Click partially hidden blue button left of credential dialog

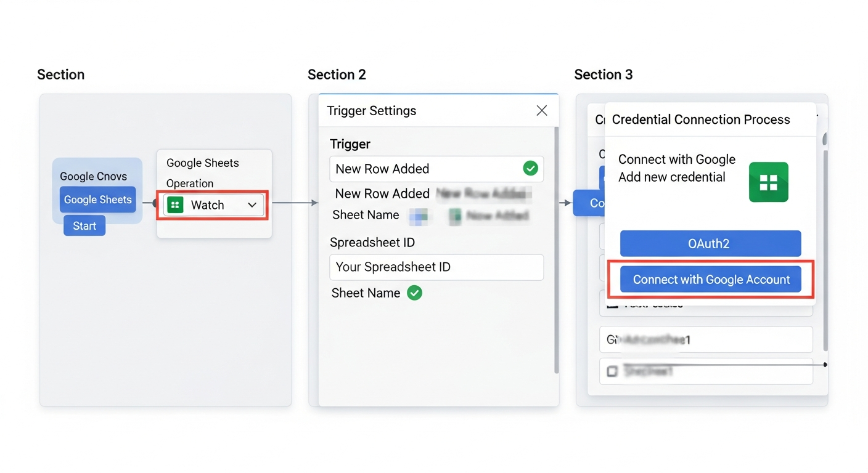pos(589,203)
